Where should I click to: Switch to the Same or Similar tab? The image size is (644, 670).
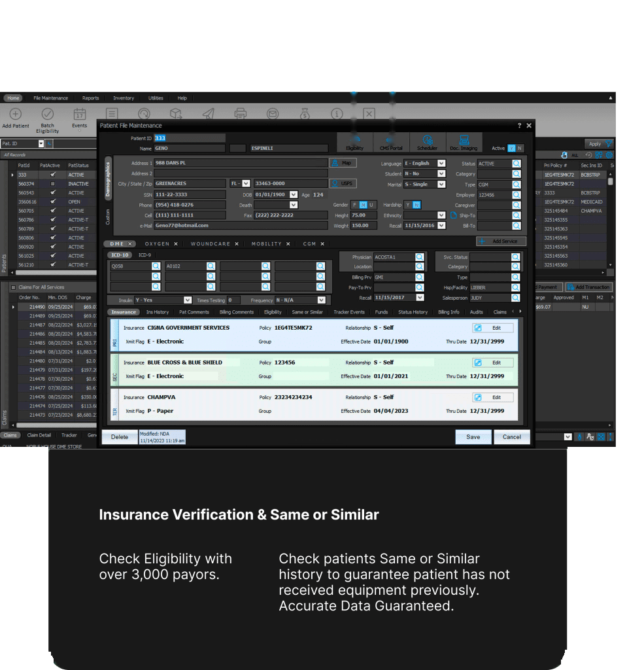click(x=307, y=312)
